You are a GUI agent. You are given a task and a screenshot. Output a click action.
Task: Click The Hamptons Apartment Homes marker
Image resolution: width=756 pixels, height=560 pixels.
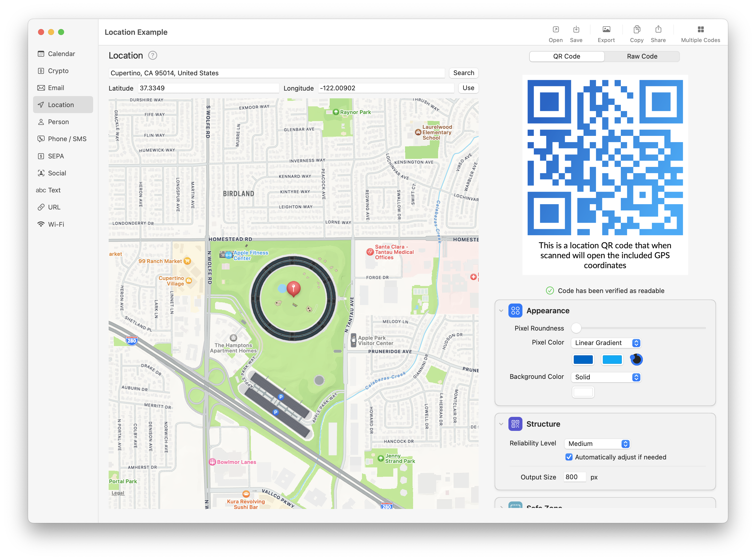pyautogui.click(x=233, y=338)
